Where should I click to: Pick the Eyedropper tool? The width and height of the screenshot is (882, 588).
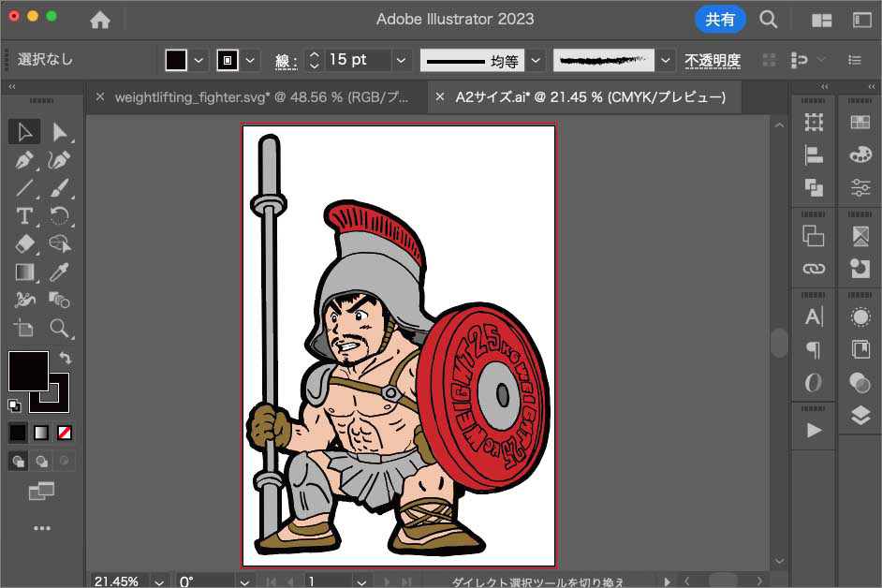(x=60, y=272)
